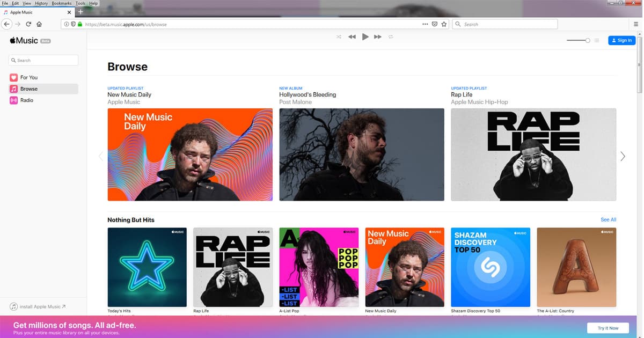
Task: Open the Firefox hamburger menu
Action: coord(636,24)
